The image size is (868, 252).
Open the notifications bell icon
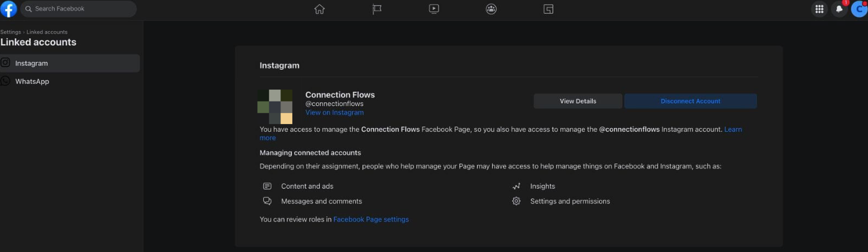[839, 9]
